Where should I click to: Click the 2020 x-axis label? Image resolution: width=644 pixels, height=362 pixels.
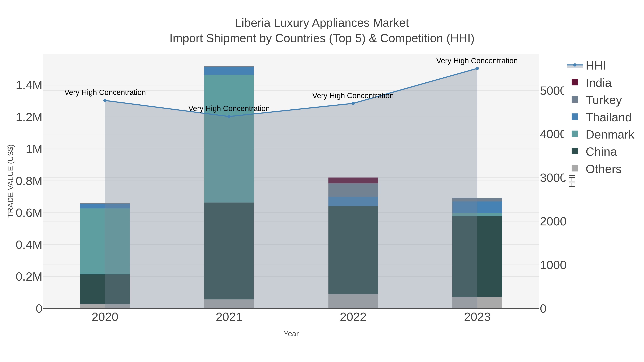coord(105,317)
